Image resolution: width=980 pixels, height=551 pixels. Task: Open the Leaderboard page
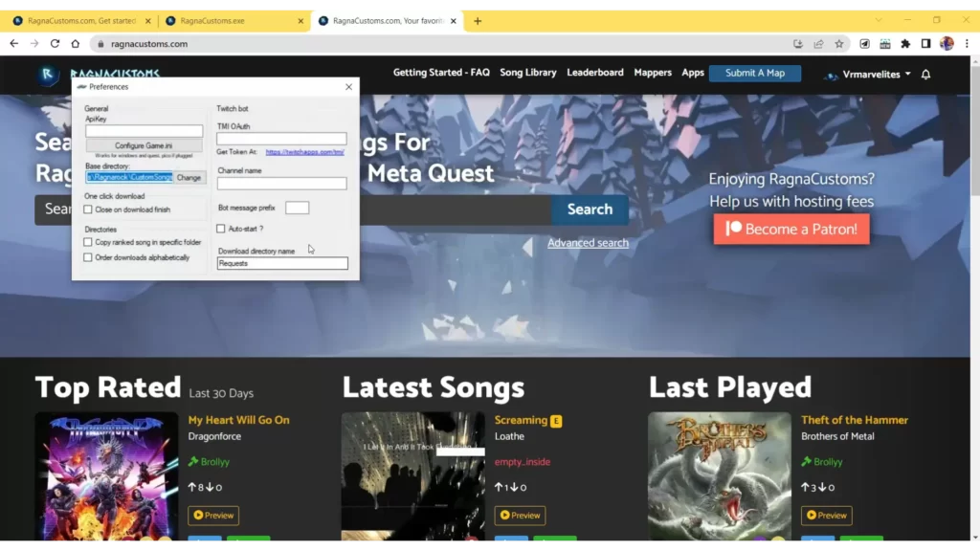[x=595, y=73]
